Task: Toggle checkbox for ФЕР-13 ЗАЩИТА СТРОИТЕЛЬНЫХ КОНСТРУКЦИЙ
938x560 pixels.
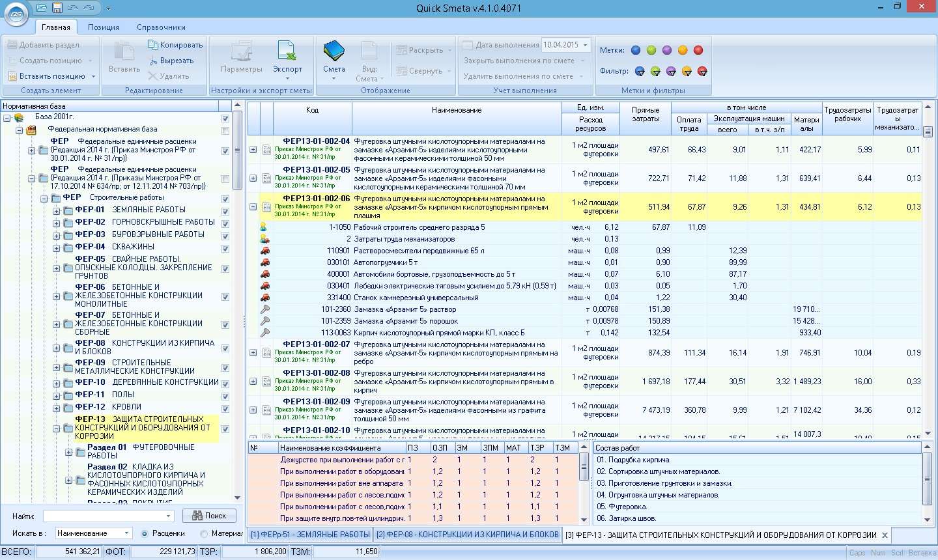Action: click(225, 429)
